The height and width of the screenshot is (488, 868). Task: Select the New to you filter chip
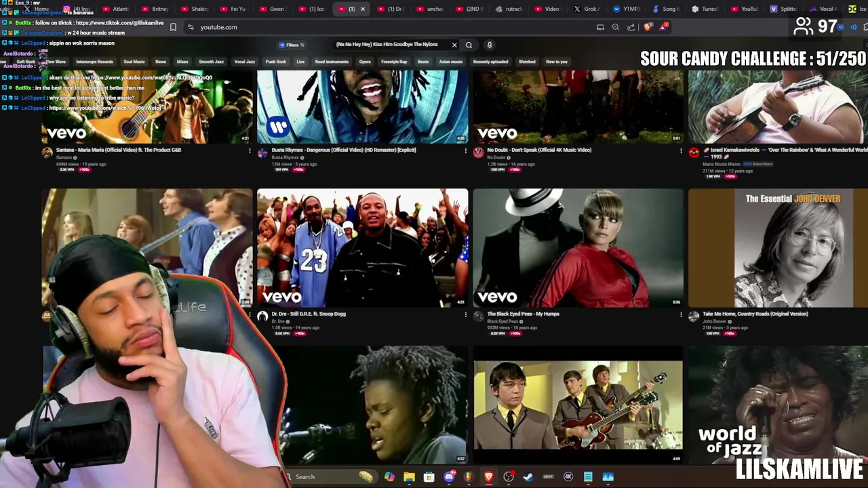click(557, 62)
